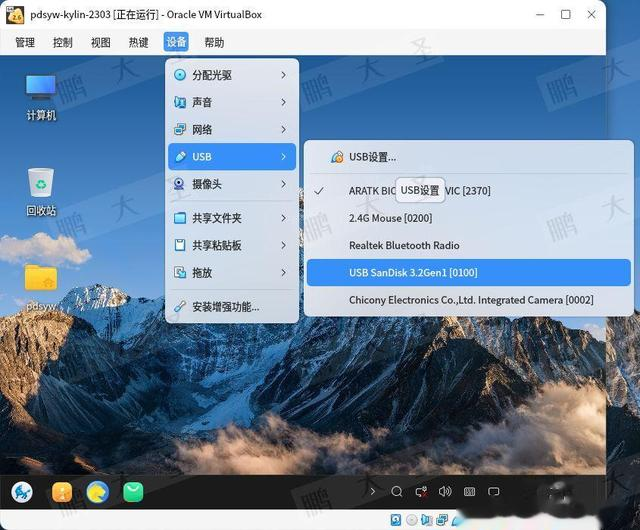The width and height of the screenshot is (640, 530).
Task: Click the 共享文件夹 menu label
Action: 217,218
